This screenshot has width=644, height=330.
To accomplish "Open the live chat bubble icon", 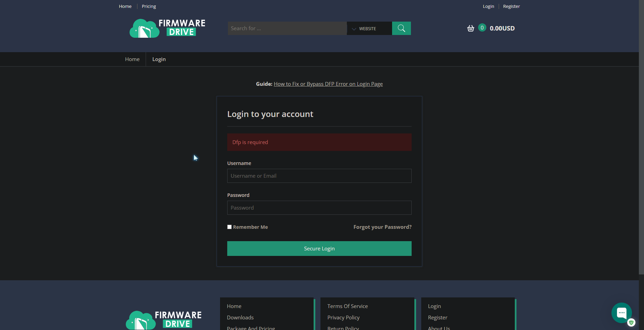I will pyautogui.click(x=621, y=313).
